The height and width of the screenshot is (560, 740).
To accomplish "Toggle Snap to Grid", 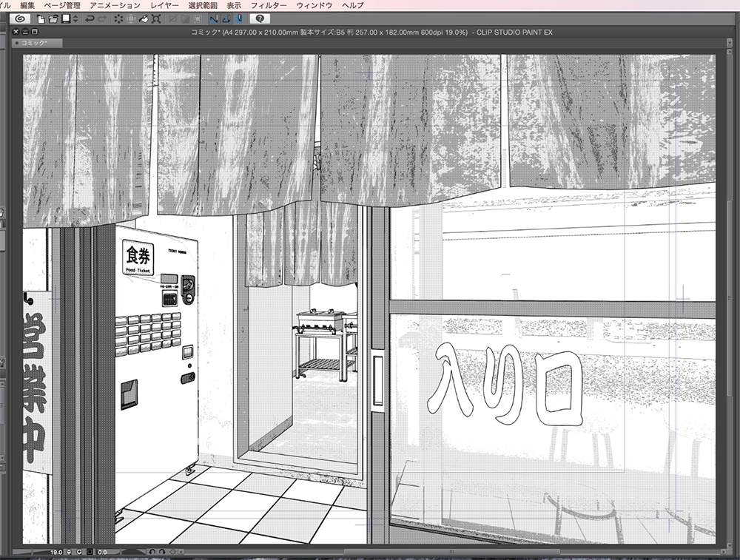I will click(239, 19).
